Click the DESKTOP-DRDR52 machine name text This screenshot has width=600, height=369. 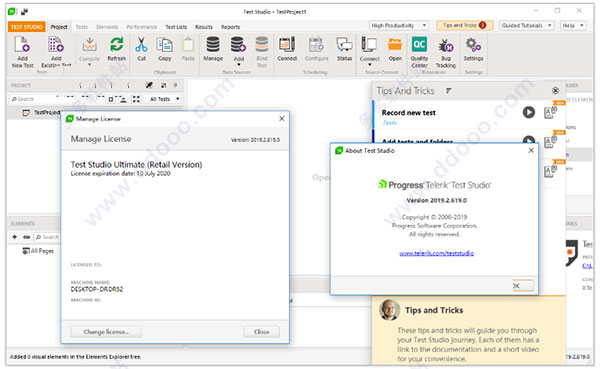tap(97, 289)
